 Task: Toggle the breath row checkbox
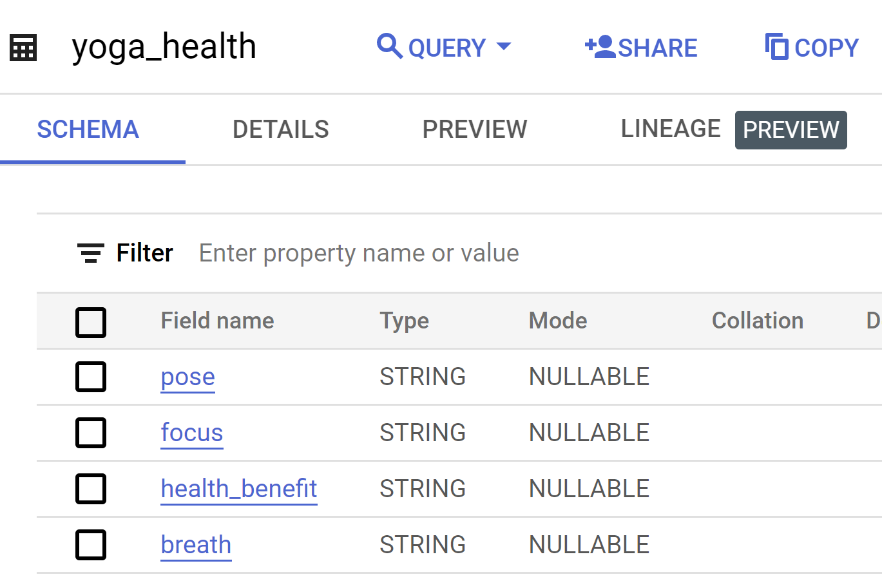point(91,545)
